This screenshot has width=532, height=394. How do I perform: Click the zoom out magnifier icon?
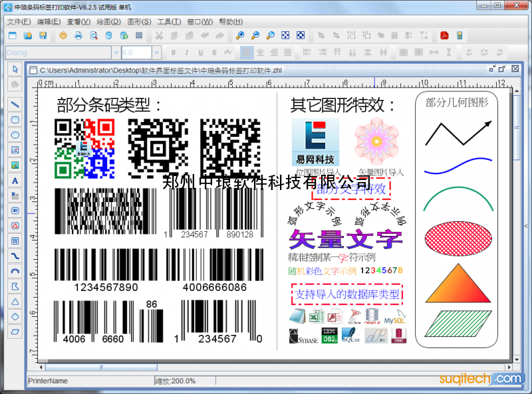coord(255,35)
